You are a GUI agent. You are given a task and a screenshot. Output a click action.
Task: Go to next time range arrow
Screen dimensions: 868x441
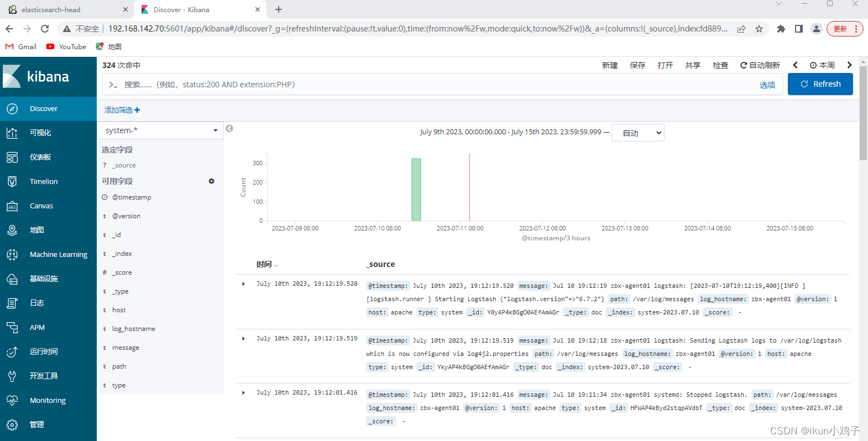[850, 65]
